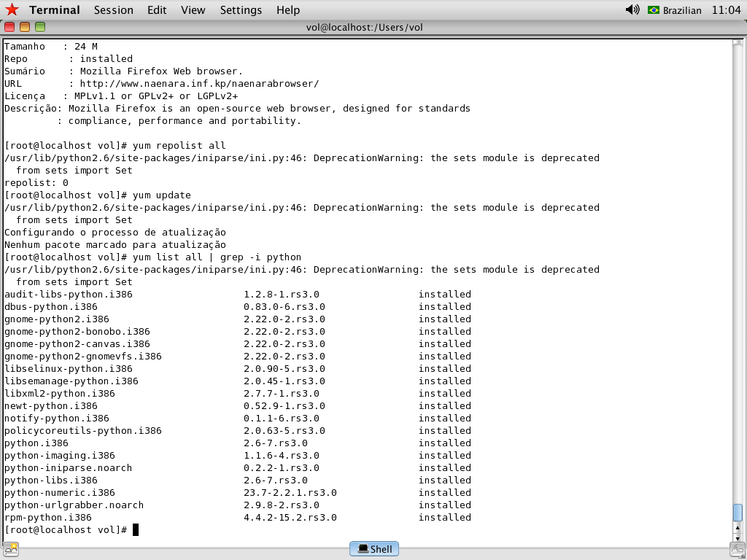Screen dimensions: 747x560
Task: Click the audit-libs-python.i386 package row
Action: tap(237, 295)
